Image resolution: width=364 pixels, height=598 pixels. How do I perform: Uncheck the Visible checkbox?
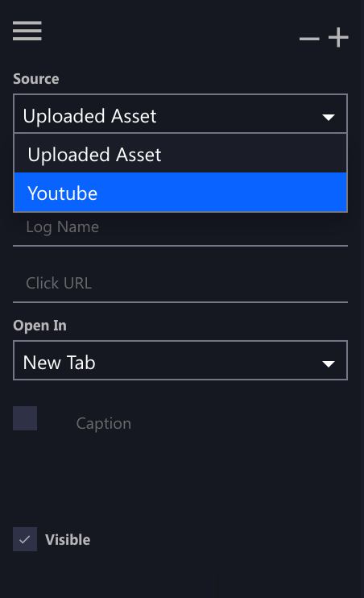[25, 539]
